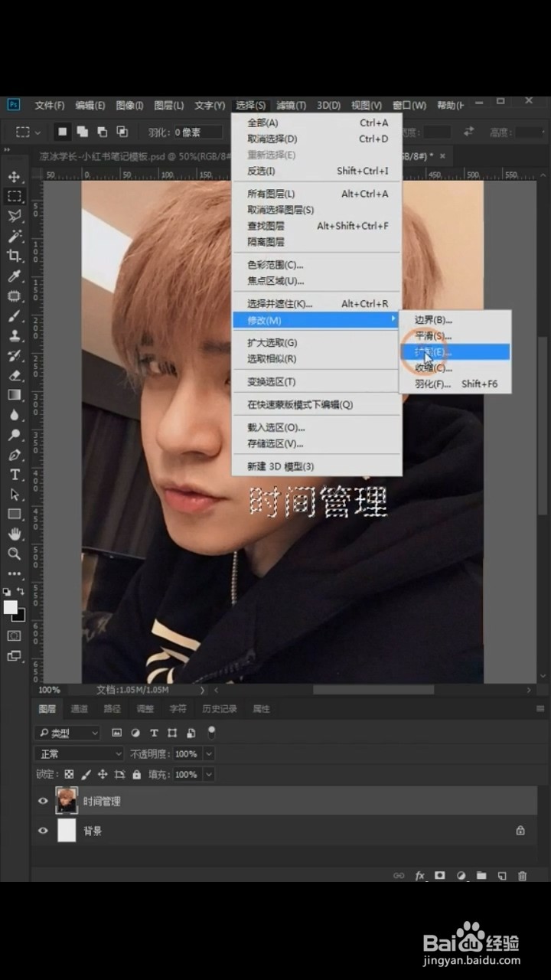
Task: Toggle lock all padlock icon
Action: [136, 775]
